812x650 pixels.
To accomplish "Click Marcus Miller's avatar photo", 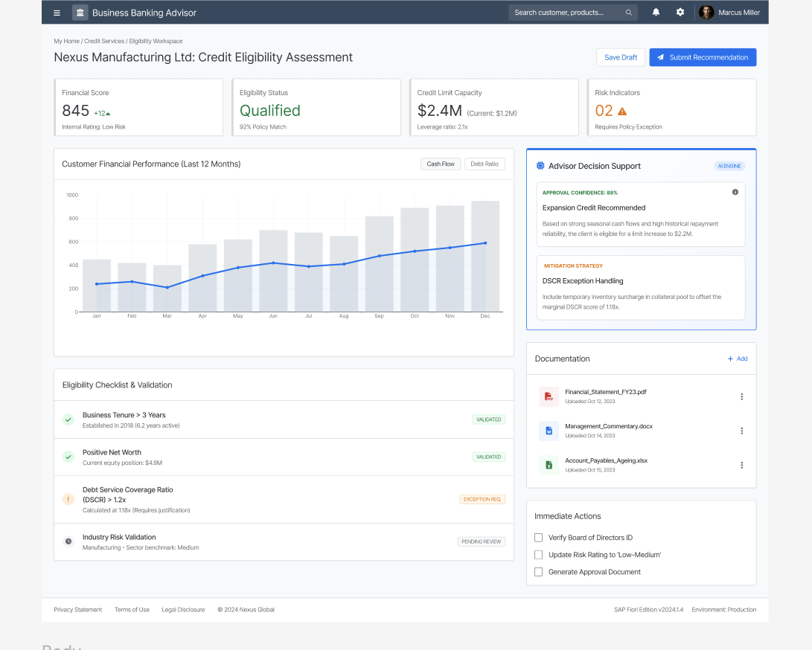I will (706, 13).
